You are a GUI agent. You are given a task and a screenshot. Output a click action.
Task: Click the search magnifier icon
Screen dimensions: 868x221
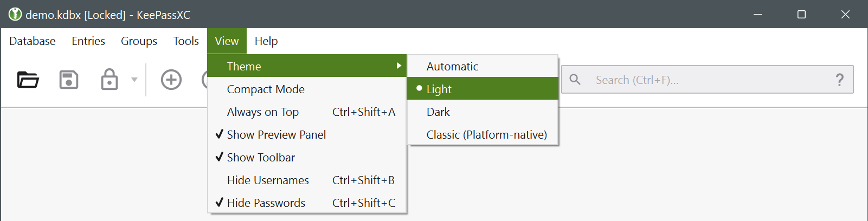(x=575, y=80)
